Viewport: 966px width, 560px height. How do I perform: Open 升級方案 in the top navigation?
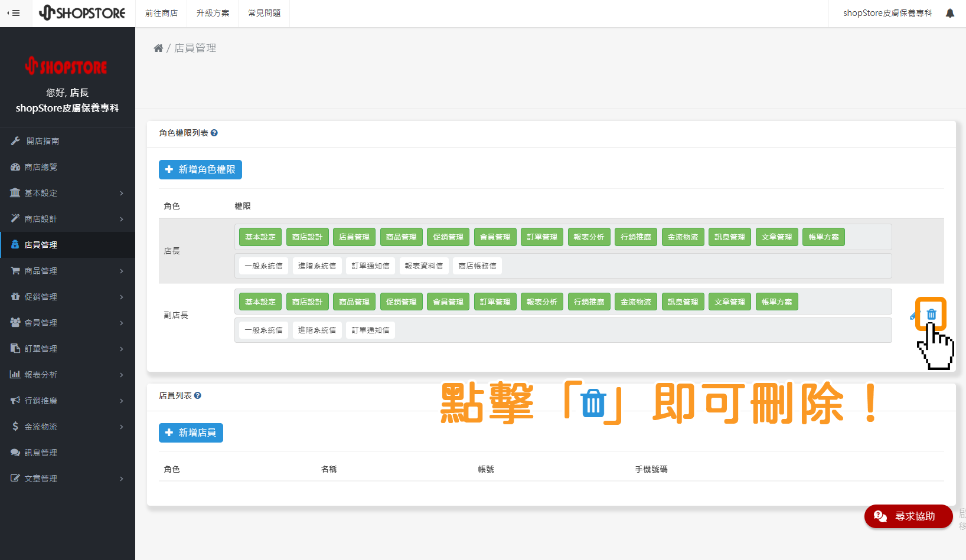click(x=213, y=13)
